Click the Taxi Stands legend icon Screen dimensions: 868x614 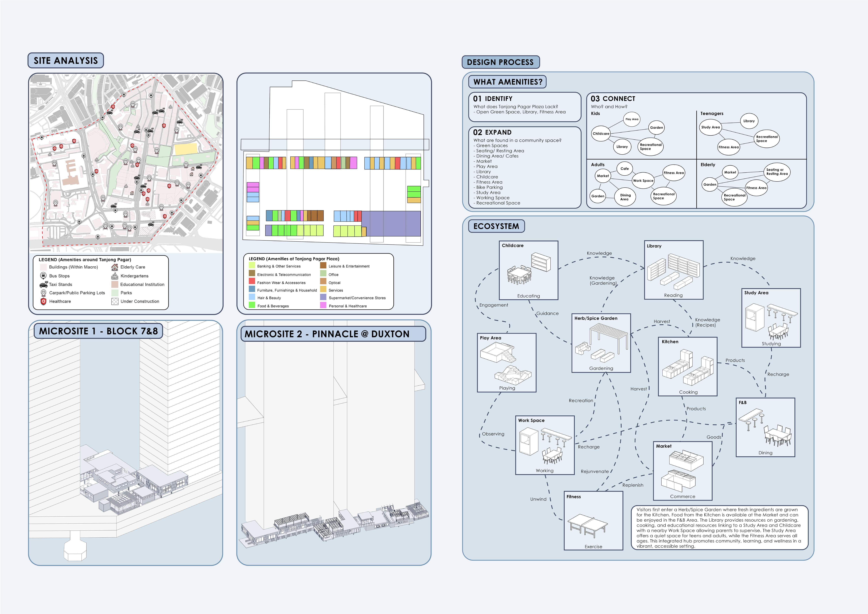pyautogui.click(x=43, y=284)
